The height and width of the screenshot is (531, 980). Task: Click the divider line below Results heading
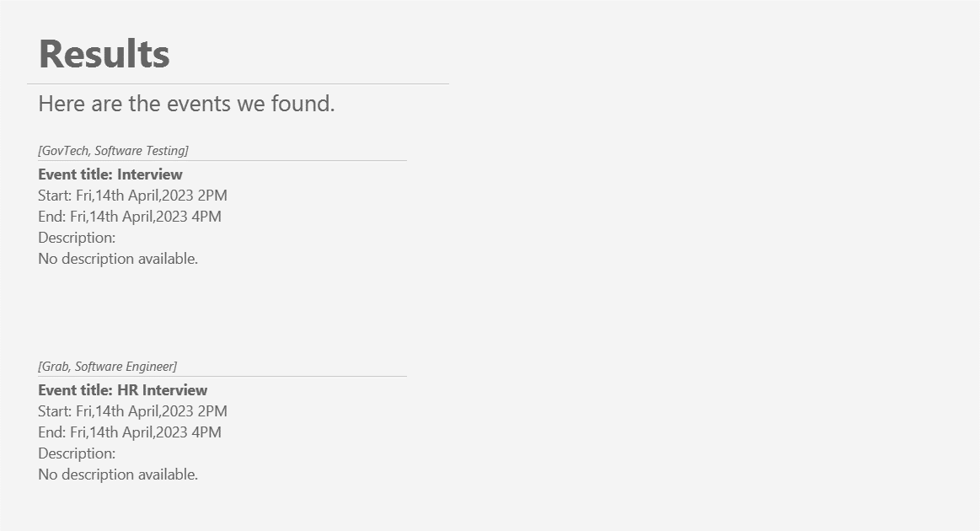pos(238,83)
